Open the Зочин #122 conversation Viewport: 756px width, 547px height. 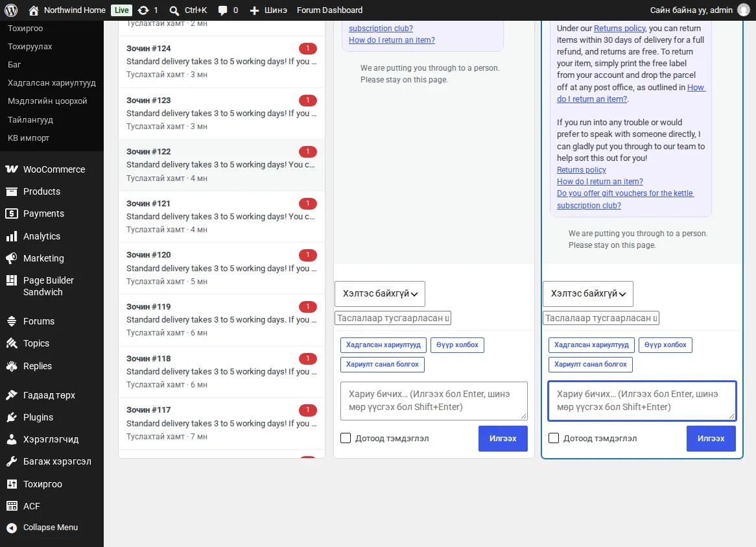tap(222, 165)
